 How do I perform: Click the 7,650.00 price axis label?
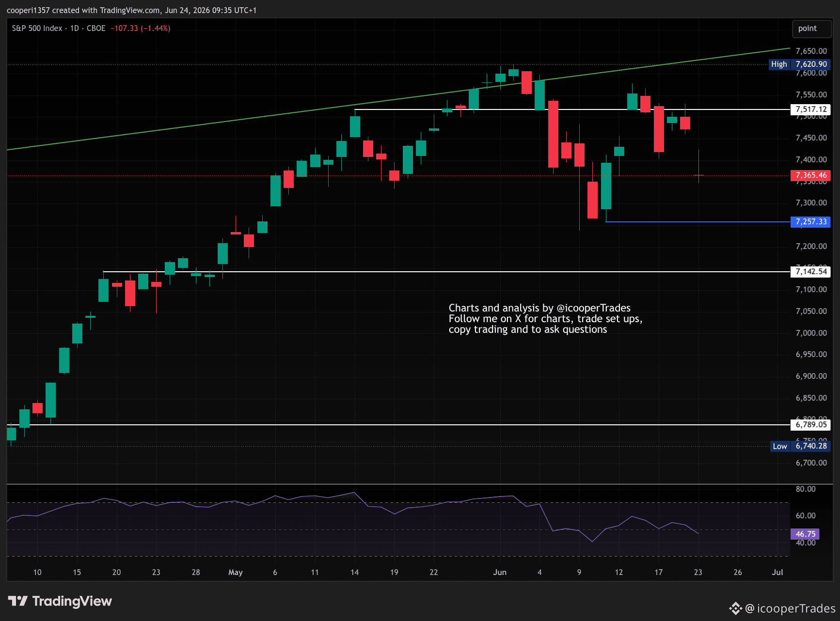(811, 51)
